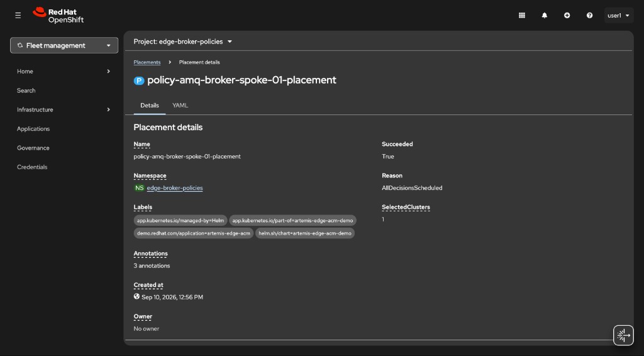Click the Succeeded field label
The image size is (644, 356).
click(x=397, y=144)
